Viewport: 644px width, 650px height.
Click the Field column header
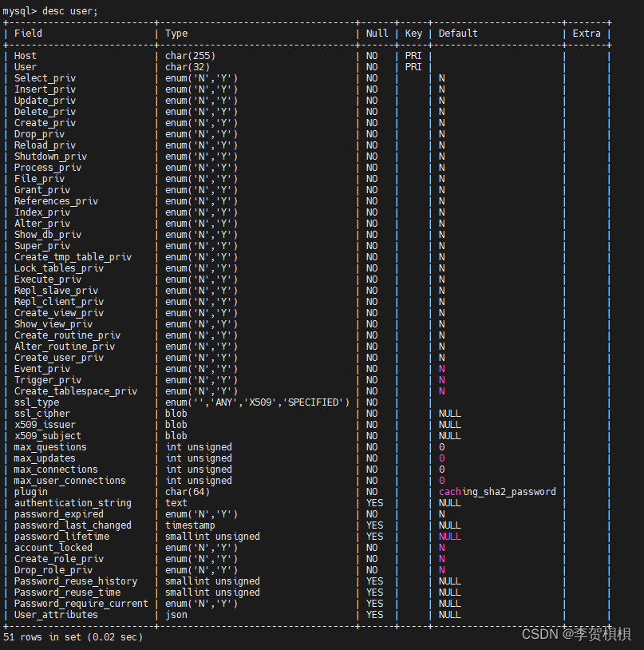tap(28, 34)
